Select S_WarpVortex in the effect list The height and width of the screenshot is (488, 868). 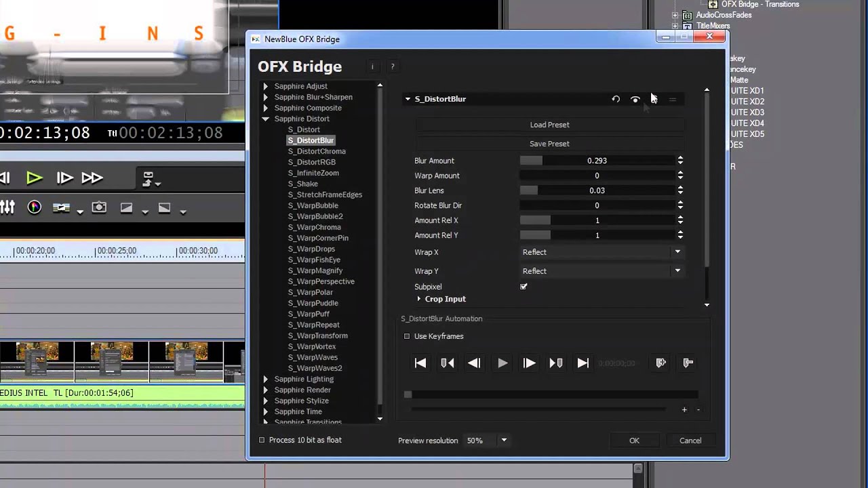[312, 346]
